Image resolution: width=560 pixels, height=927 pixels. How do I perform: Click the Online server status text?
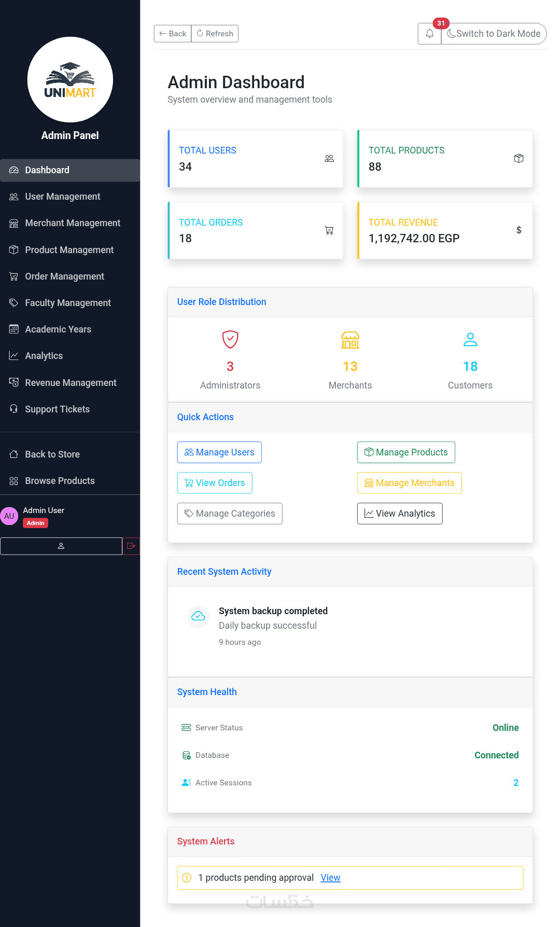coord(506,728)
